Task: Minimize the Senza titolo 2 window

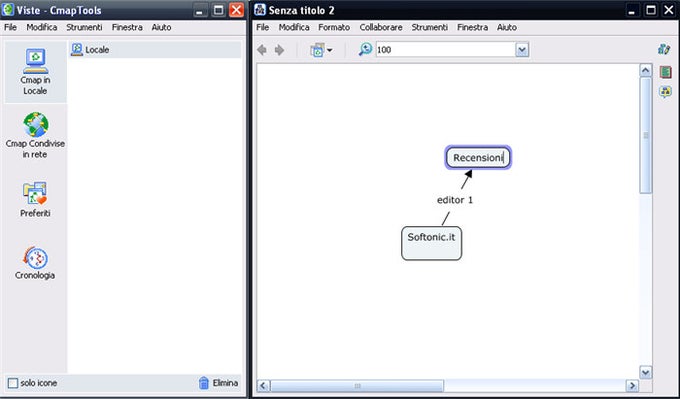Action: pos(632,10)
